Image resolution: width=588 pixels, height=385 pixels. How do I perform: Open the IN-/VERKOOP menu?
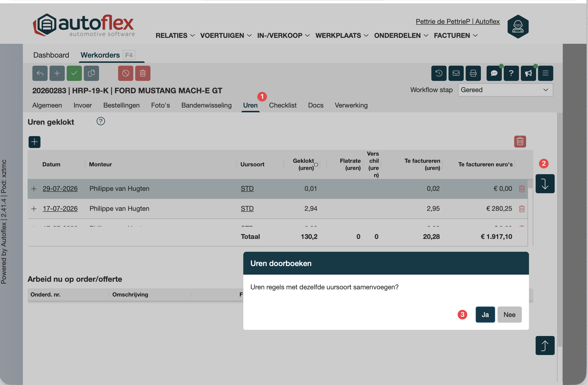tap(283, 35)
